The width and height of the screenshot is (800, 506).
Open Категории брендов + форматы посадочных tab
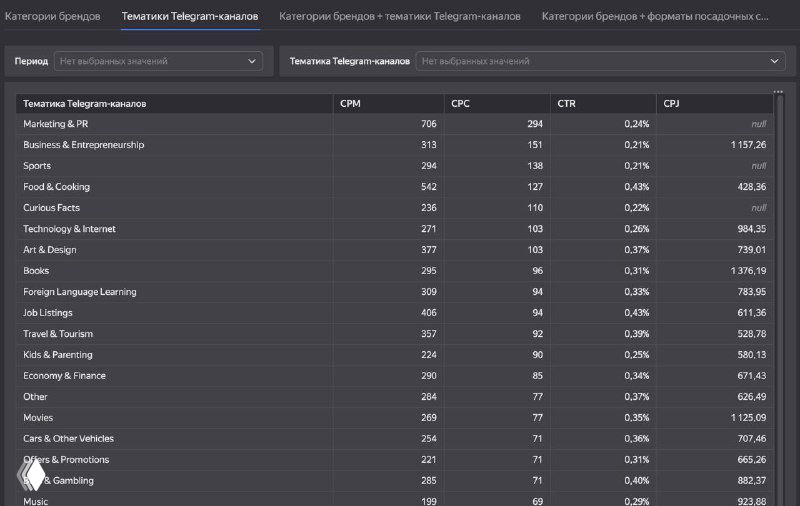click(x=655, y=17)
